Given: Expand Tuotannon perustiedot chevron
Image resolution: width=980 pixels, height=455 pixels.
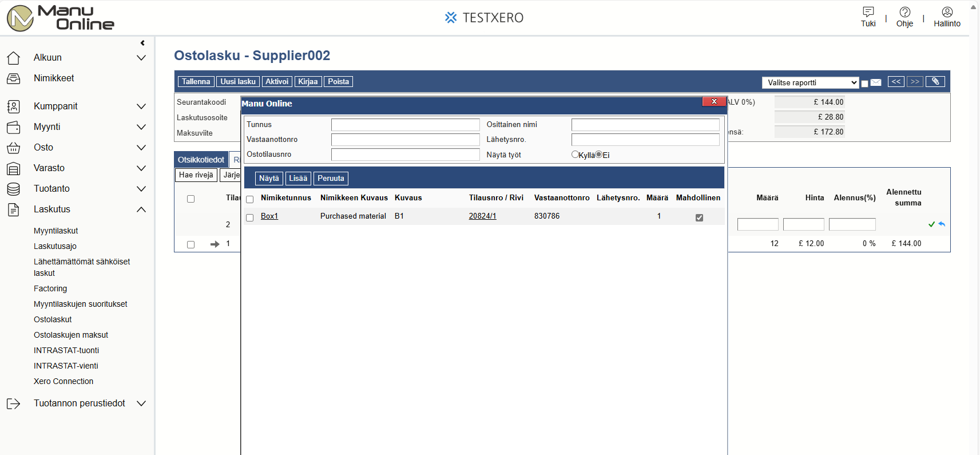Looking at the screenshot, I should click(141, 403).
